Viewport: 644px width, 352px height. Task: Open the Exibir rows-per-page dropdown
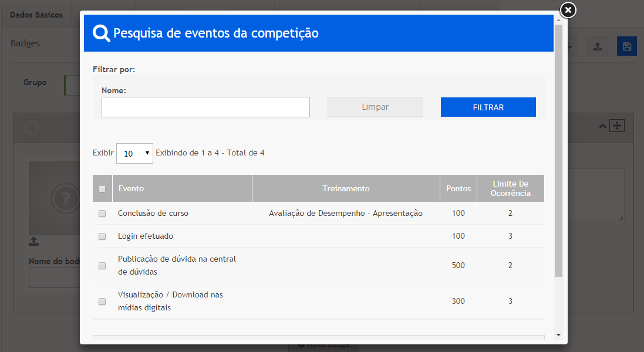pos(134,153)
